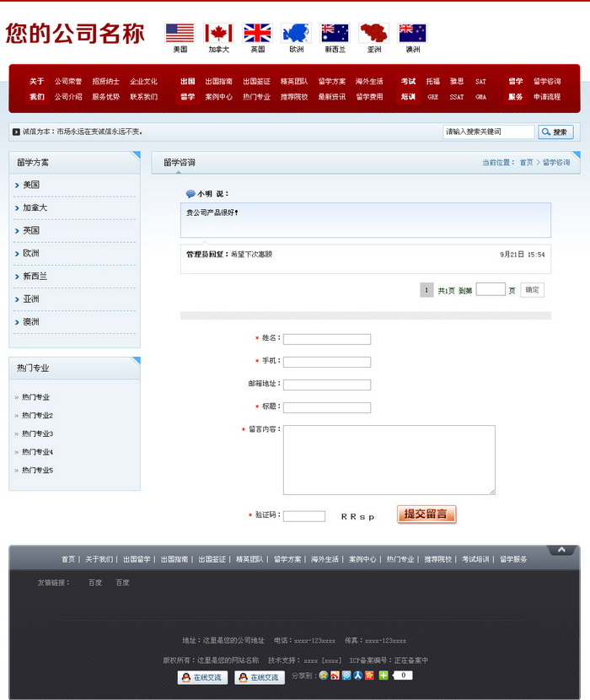The height and width of the screenshot is (700, 590).
Task: Expand 澳洲 in the 留学方案 sidebar
Action: tap(31, 321)
